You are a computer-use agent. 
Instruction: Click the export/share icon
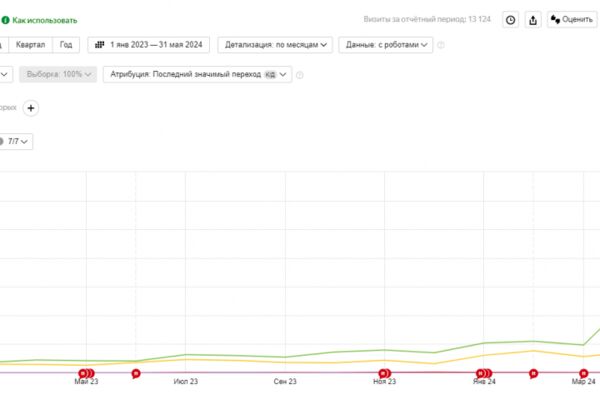pyautogui.click(x=533, y=20)
